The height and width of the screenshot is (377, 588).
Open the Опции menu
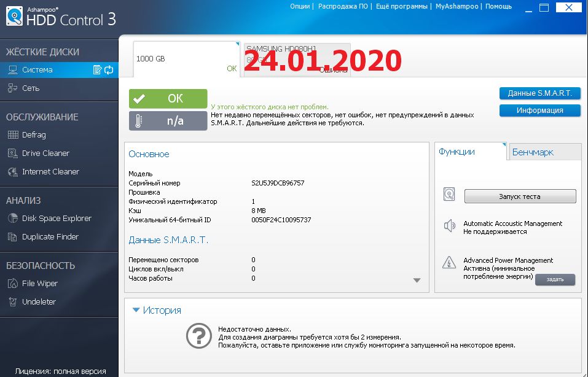(x=300, y=6)
